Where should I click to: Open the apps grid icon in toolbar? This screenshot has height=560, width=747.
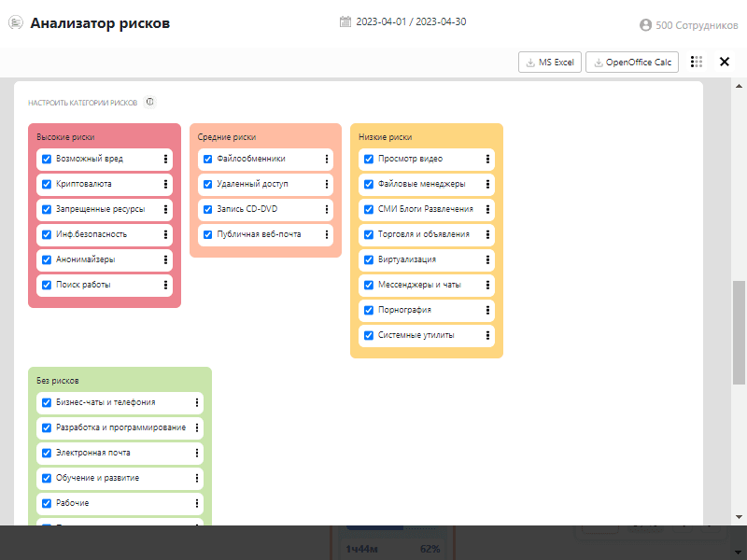[697, 62]
